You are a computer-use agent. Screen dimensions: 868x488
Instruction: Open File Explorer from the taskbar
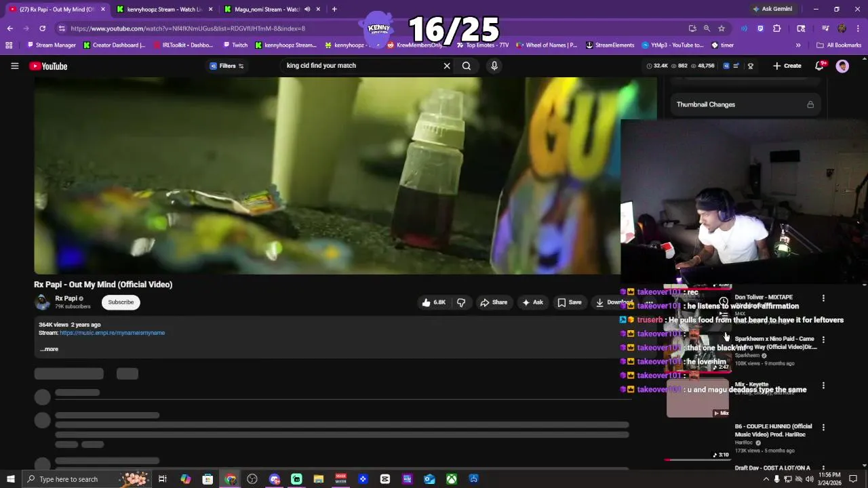pyautogui.click(x=318, y=479)
